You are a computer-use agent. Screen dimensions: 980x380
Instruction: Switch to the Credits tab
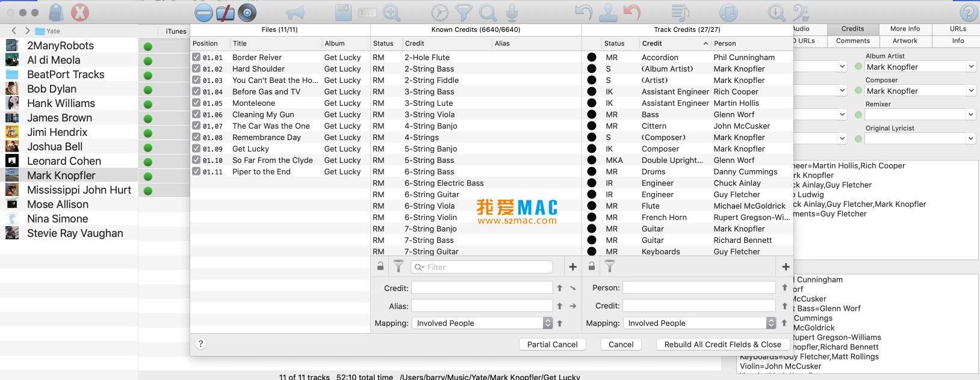(852, 29)
